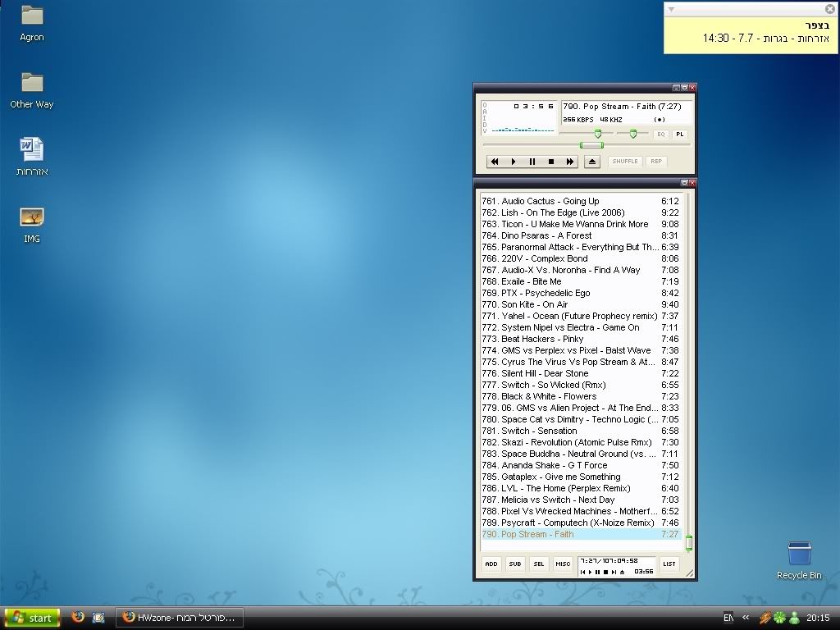Stop playback with main Stop button
The height and width of the screenshot is (630, 840).
click(550, 162)
